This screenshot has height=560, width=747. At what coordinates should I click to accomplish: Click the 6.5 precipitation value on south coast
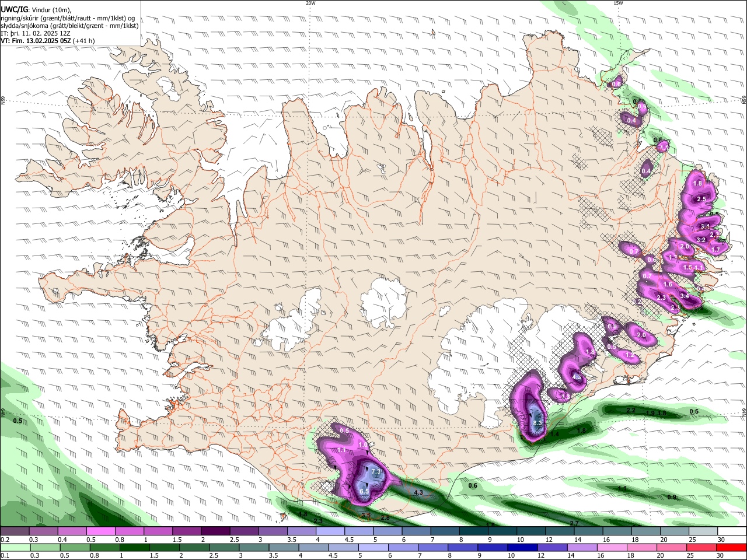click(x=364, y=492)
